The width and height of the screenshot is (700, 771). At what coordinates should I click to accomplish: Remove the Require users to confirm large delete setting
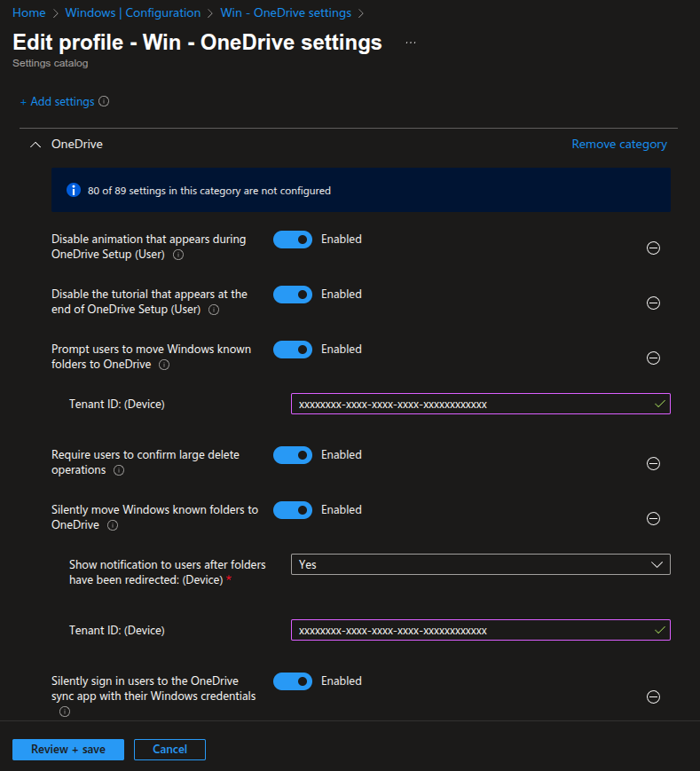(653, 463)
